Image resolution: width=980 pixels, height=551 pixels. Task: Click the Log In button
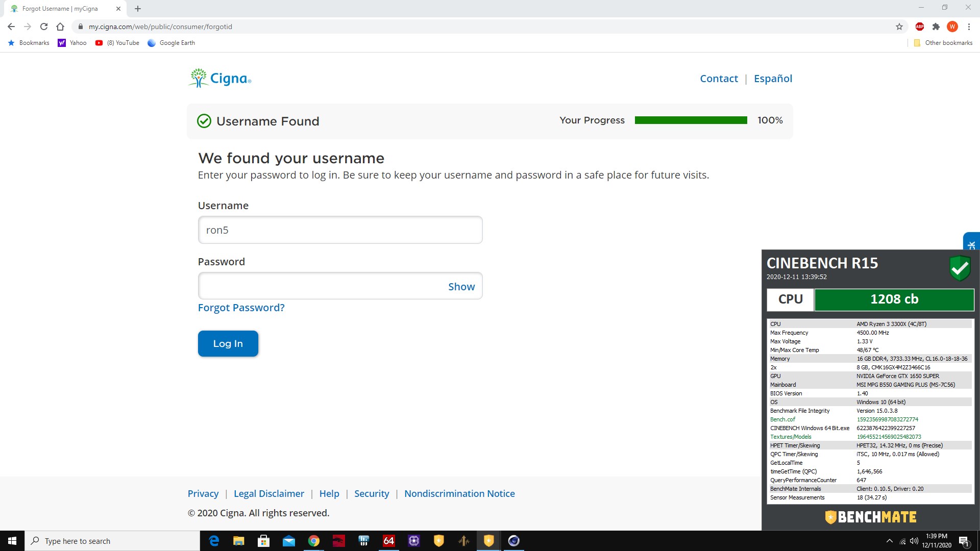click(x=228, y=344)
